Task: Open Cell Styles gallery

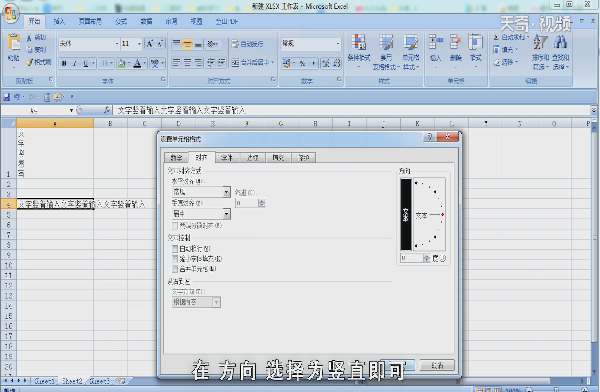Action: pyautogui.click(x=411, y=51)
